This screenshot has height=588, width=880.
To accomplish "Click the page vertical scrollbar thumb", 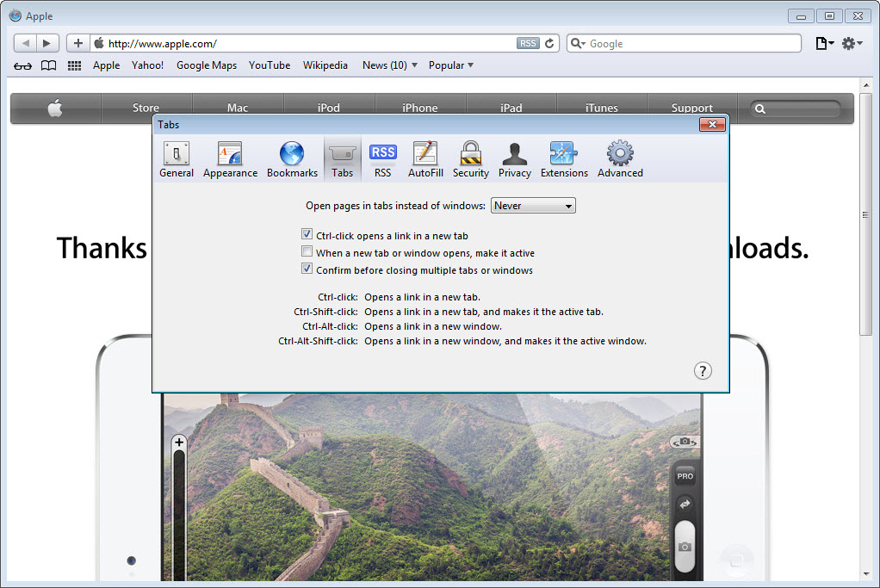I will (865, 215).
